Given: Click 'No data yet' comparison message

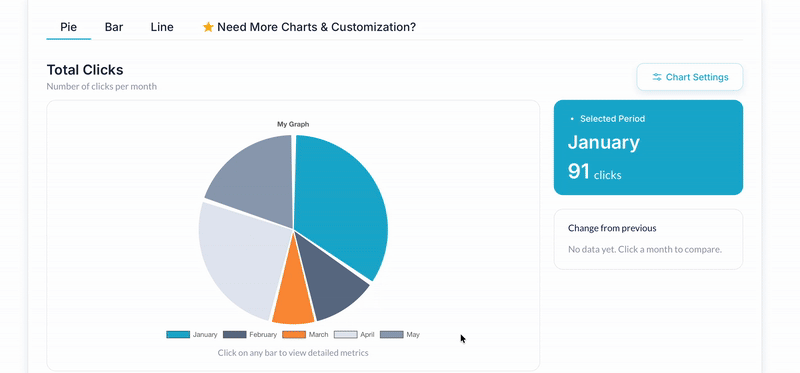Looking at the screenshot, I should pyautogui.click(x=645, y=250).
